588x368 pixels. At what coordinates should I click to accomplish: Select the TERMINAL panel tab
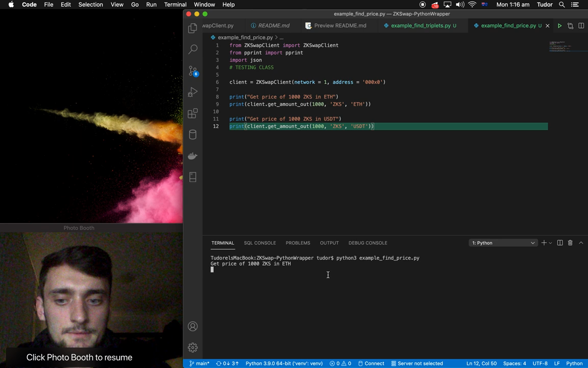tap(223, 243)
